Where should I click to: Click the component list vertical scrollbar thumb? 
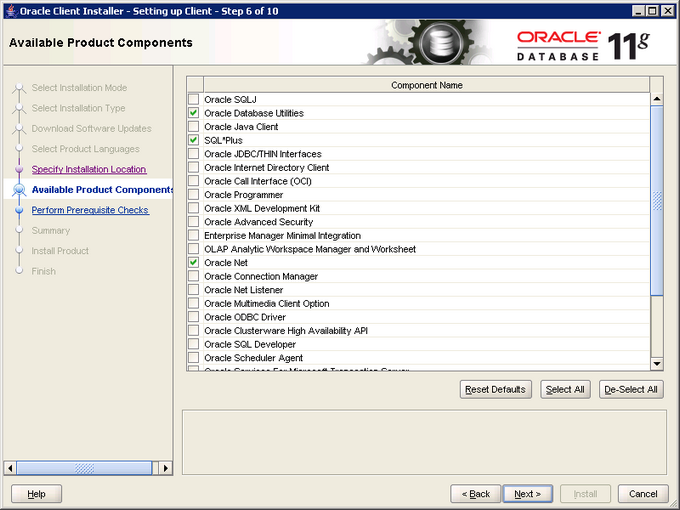[x=657, y=200]
